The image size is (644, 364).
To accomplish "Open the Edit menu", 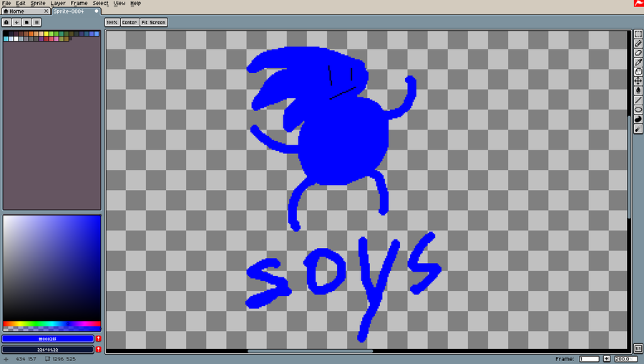I will pos(21,4).
